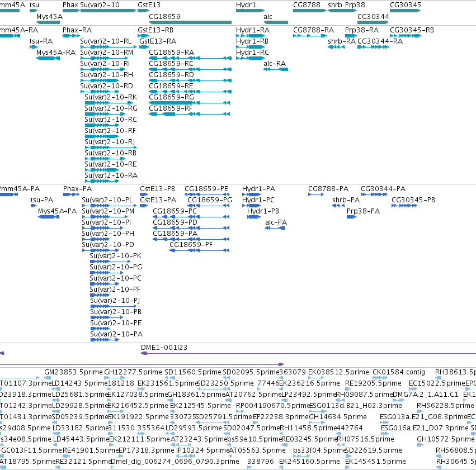Select EST GM23853.5prime

click(73, 372)
